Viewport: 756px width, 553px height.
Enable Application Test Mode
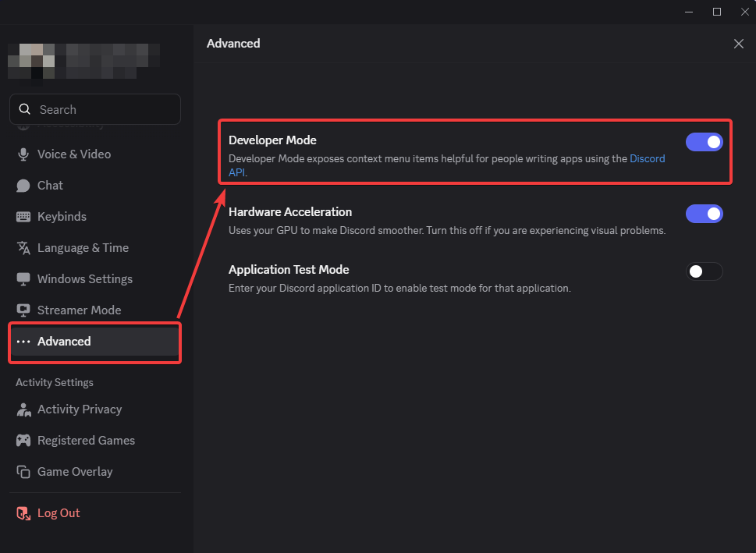coord(704,271)
